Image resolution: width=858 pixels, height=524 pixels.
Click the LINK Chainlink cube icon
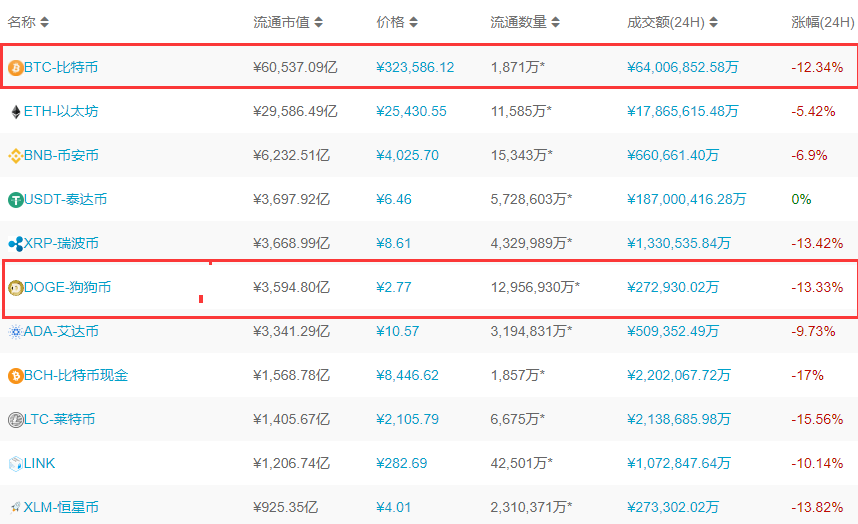[15, 464]
